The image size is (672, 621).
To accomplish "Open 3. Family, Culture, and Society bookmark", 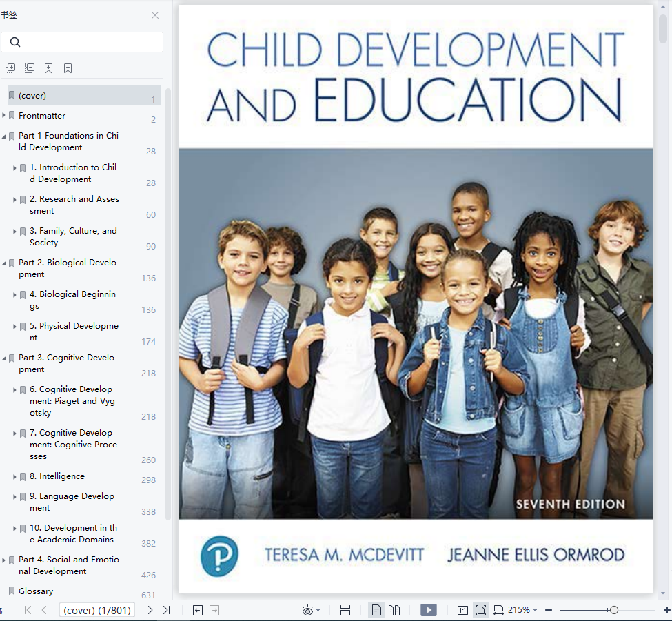I will point(73,236).
